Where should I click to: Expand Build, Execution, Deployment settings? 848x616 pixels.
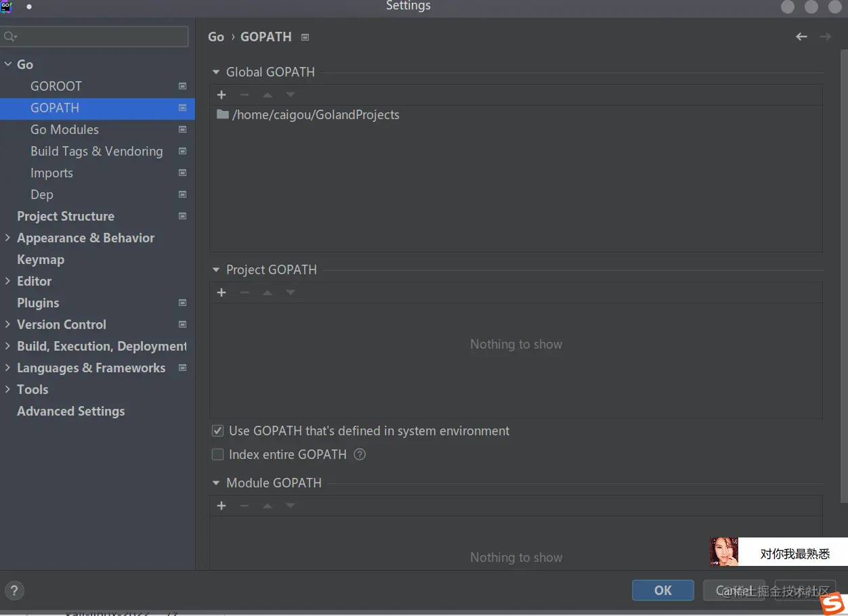8,346
